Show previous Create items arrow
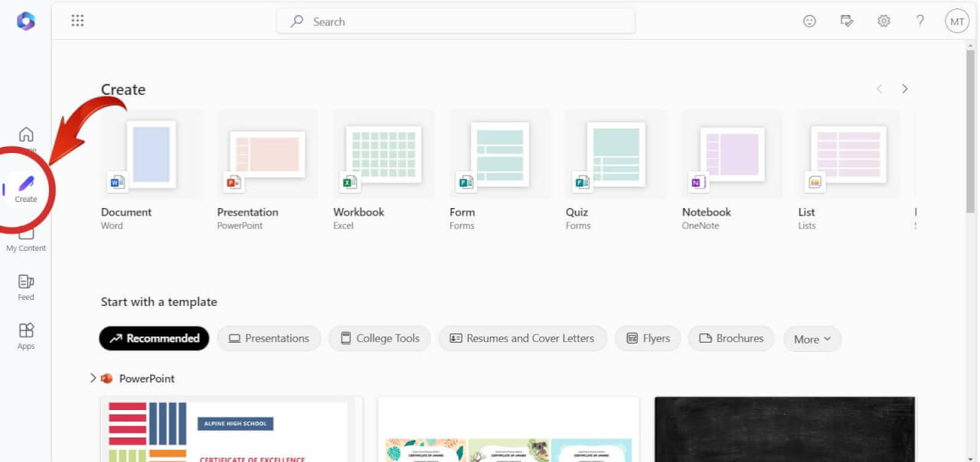The image size is (980, 462). click(x=879, y=89)
